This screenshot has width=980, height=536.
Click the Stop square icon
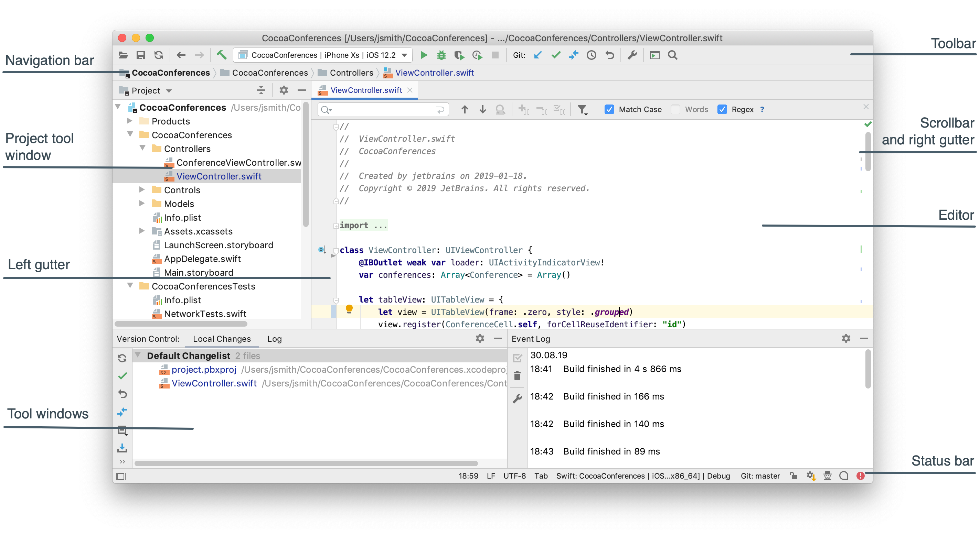pos(495,55)
